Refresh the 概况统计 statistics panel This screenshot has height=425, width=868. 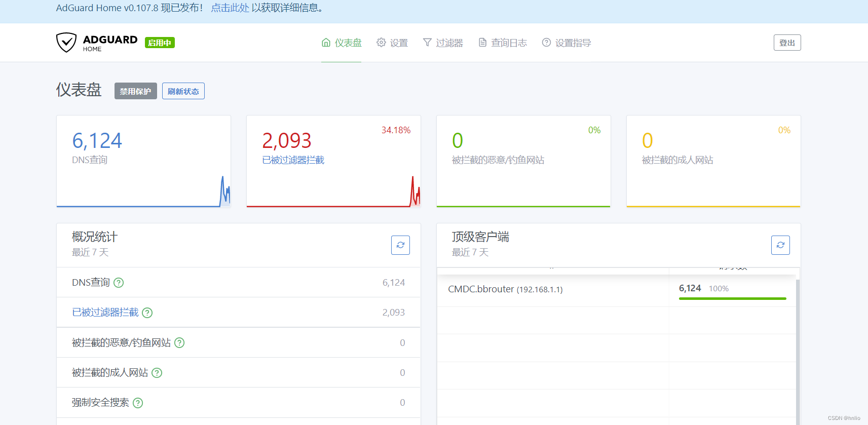pyautogui.click(x=400, y=245)
